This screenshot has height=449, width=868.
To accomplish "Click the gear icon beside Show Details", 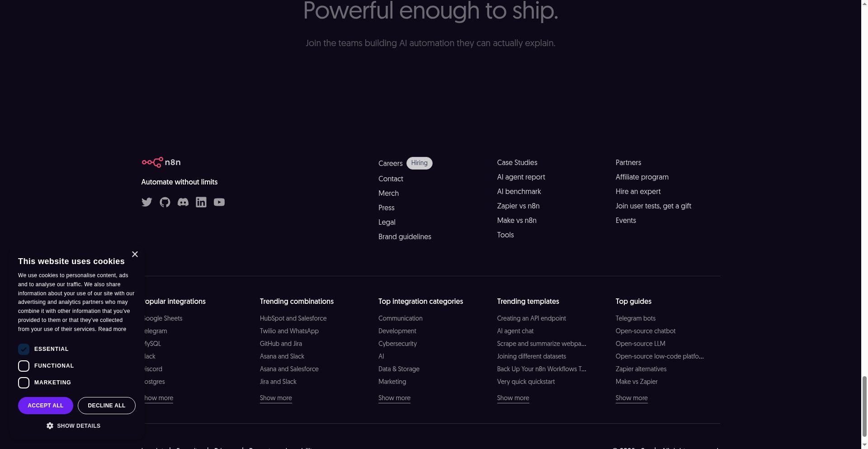I will coord(50,426).
